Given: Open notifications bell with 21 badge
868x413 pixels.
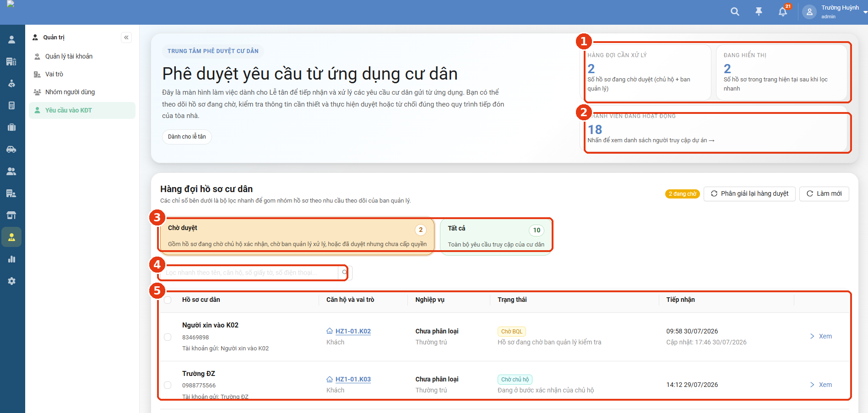Looking at the screenshot, I should coord(783,12).
